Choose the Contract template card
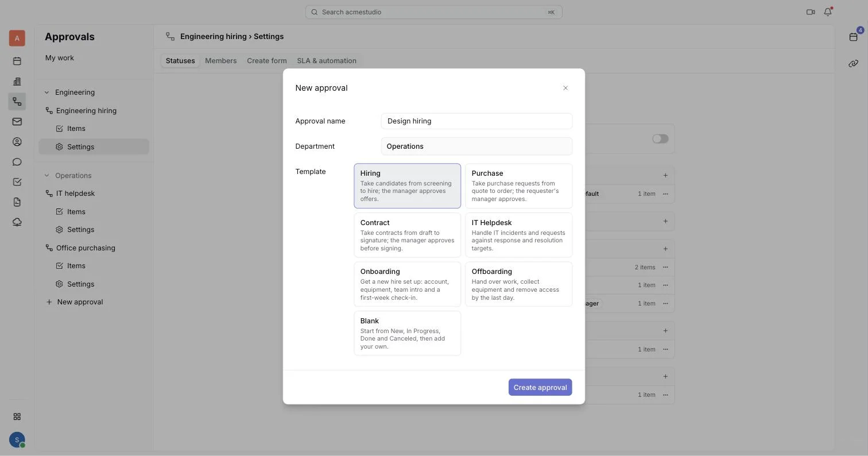This screenshot has width=868, height=456. click(408, 235)
